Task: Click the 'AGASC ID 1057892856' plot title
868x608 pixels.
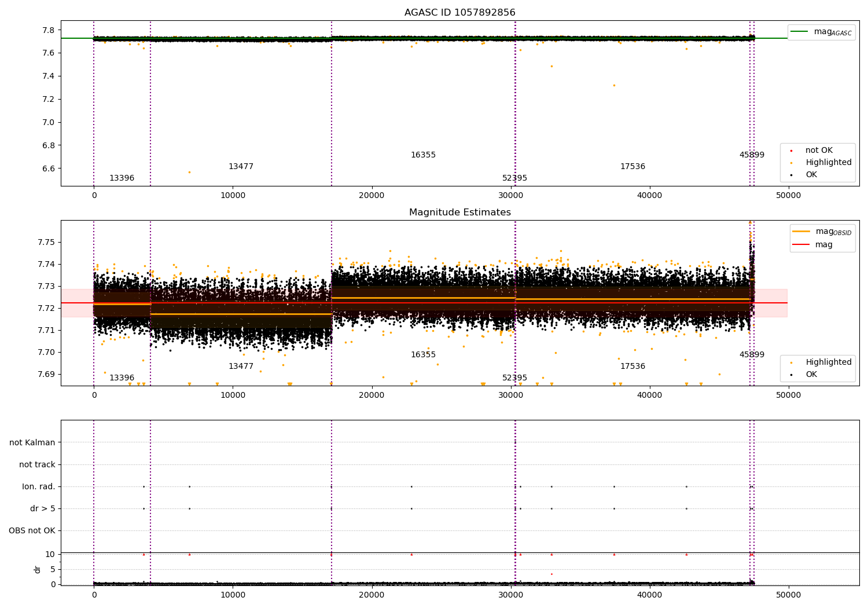Action: pos(459,13)
